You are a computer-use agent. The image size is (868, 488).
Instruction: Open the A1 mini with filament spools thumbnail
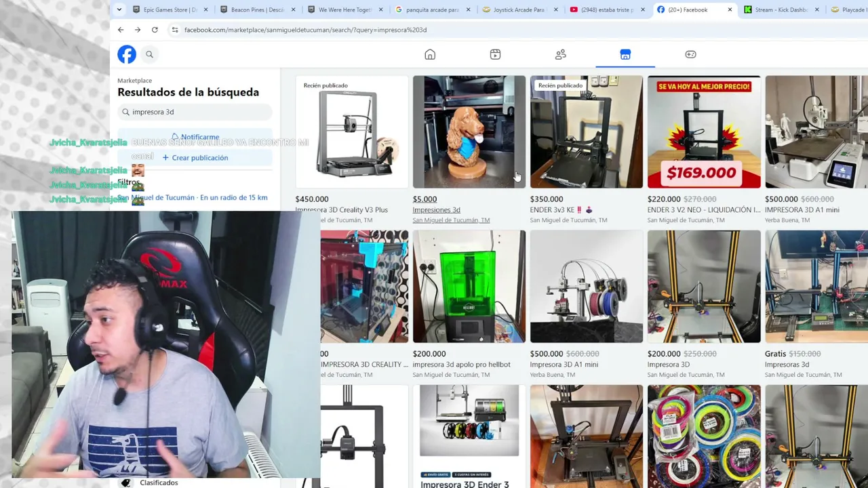point(587,287)
